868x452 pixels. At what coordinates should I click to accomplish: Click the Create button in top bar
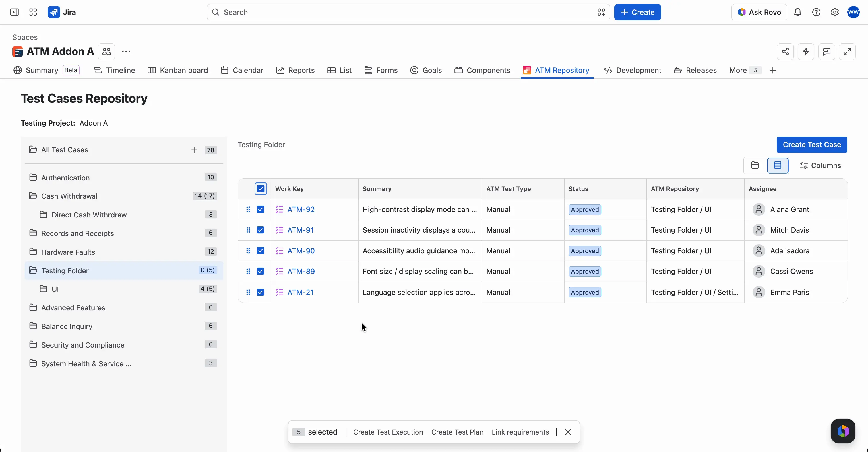(x=637, y=12)
